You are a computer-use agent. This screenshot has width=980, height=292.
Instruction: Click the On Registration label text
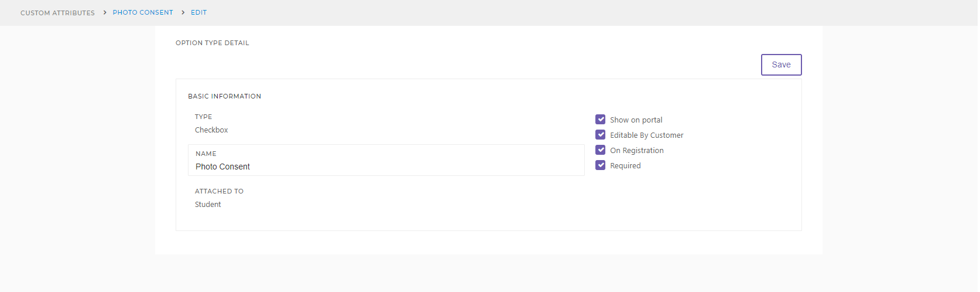(636, 151)
